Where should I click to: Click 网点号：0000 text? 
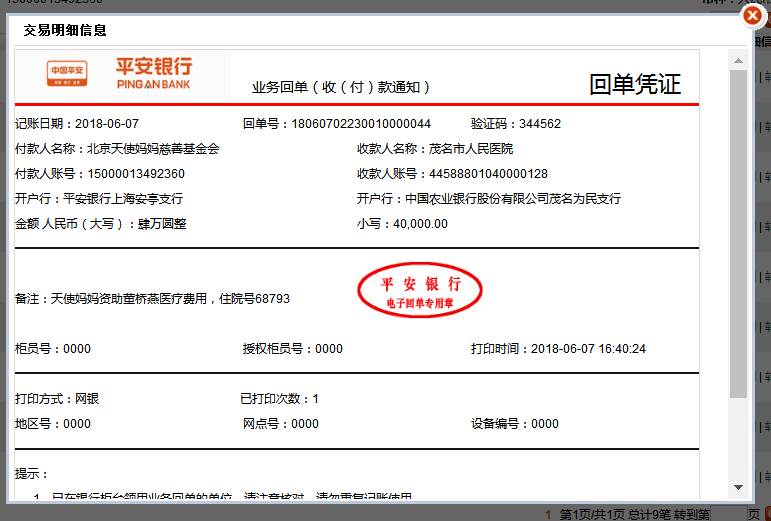pos(281,424)
